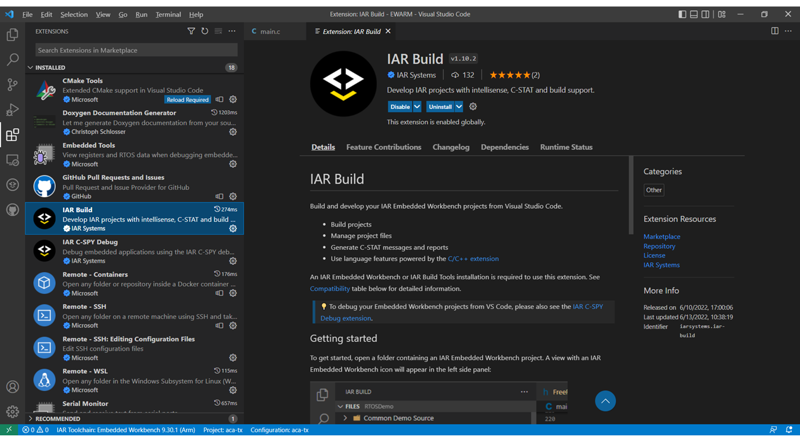Click Search Extensions in Marketplace field

[136, 50]
